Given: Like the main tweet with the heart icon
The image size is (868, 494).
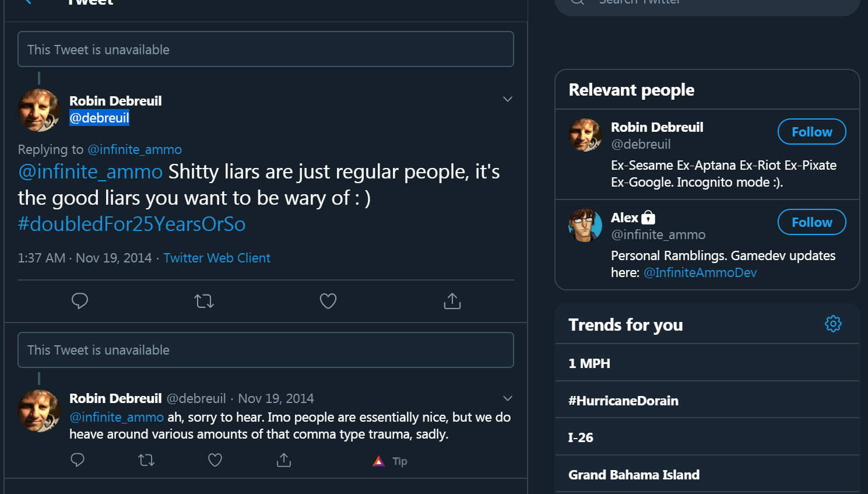Looking at the screenshot, I should coord(328,301).
